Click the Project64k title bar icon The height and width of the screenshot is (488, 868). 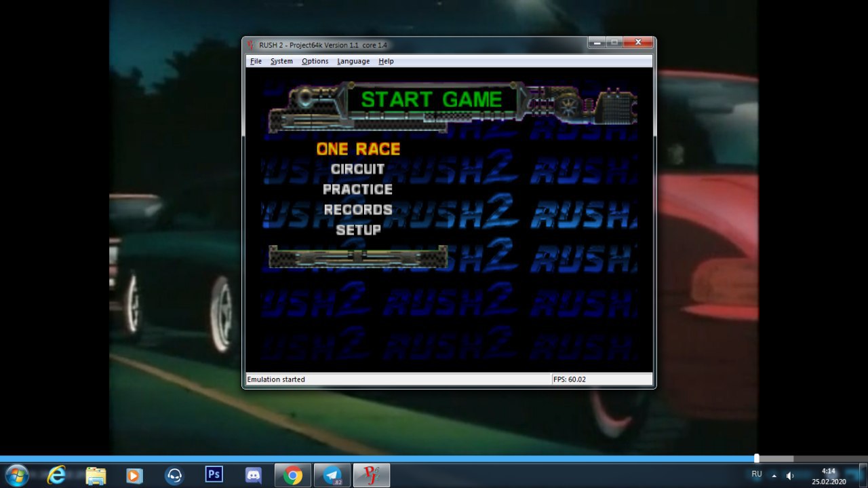click(250, 45)
